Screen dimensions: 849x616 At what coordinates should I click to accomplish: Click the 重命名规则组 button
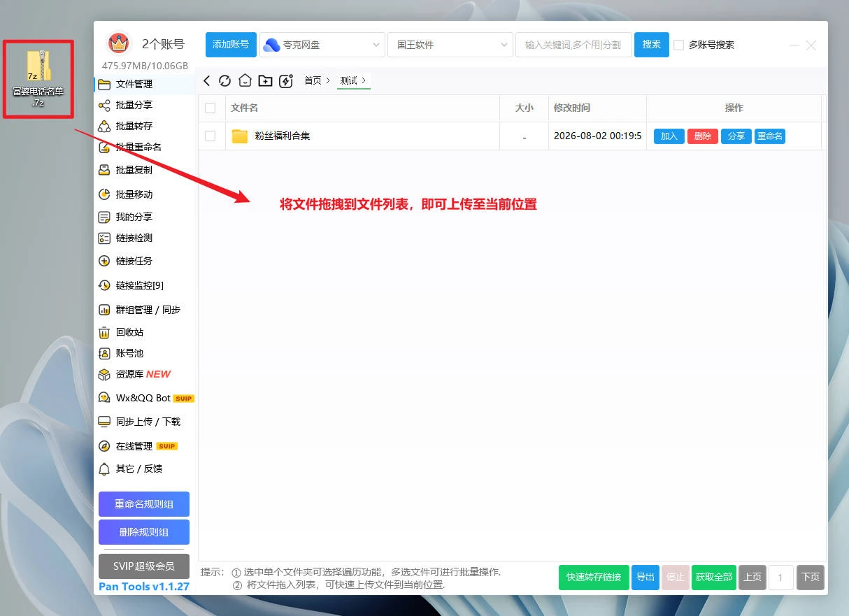[x=144, y=504]
